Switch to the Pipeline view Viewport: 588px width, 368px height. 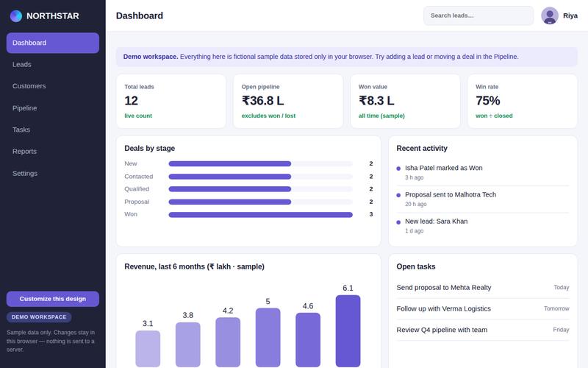pyautogui.click(x=53, y=108)
